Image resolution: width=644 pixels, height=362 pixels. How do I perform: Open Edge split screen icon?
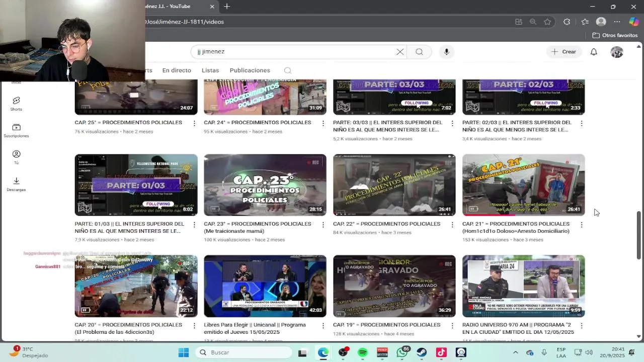[x=519, y=22]
